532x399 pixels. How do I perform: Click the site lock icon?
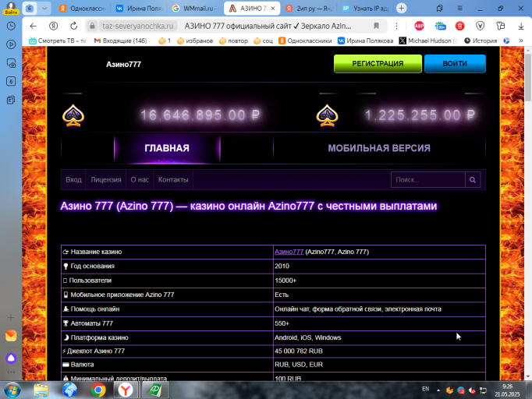point(92,26)
